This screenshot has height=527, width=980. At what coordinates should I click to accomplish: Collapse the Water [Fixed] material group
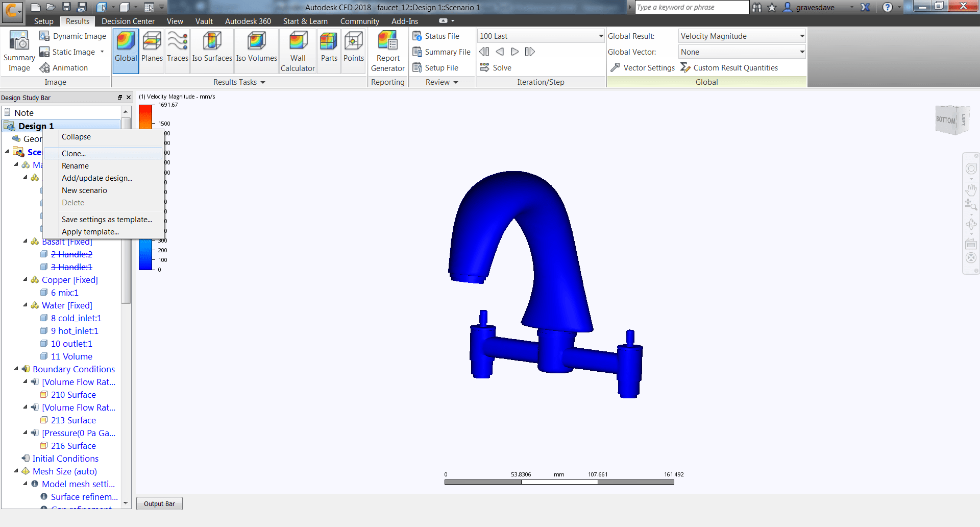pyautogui.click(x=24, y=305)
